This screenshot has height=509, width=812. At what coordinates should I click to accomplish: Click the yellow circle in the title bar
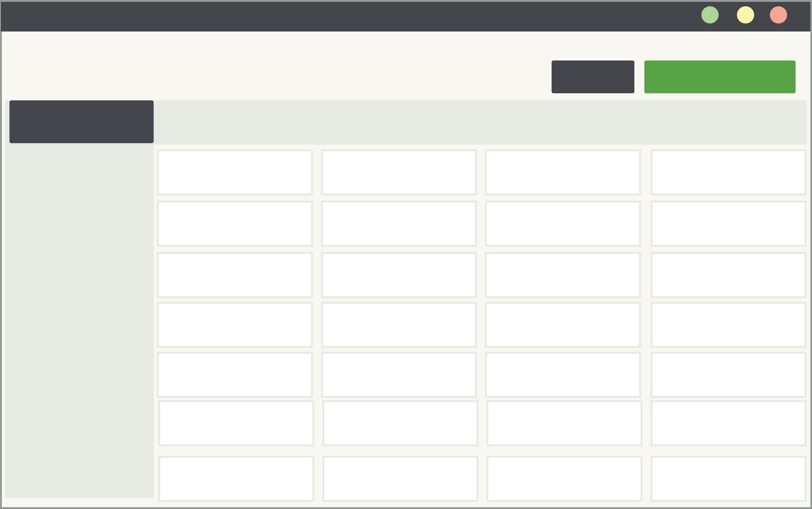tap(745, 15)
